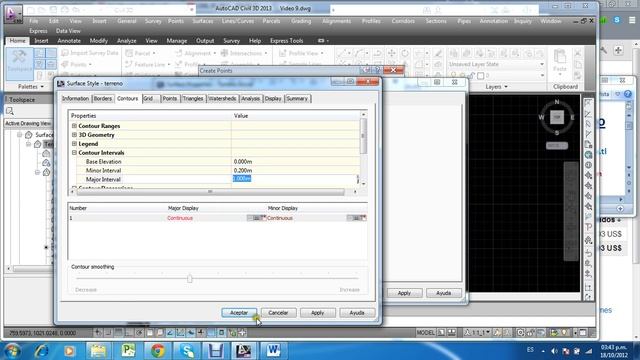The height and width of the screenshot is (360, 640).
Task: Click Ayuda in Surface Style dialog
Action: point(357,313)
